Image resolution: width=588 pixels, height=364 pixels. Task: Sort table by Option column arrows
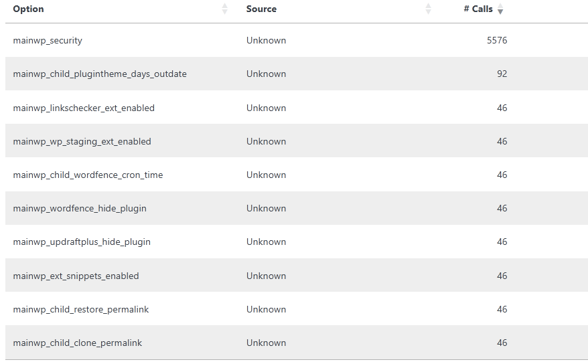pos(224,9)
